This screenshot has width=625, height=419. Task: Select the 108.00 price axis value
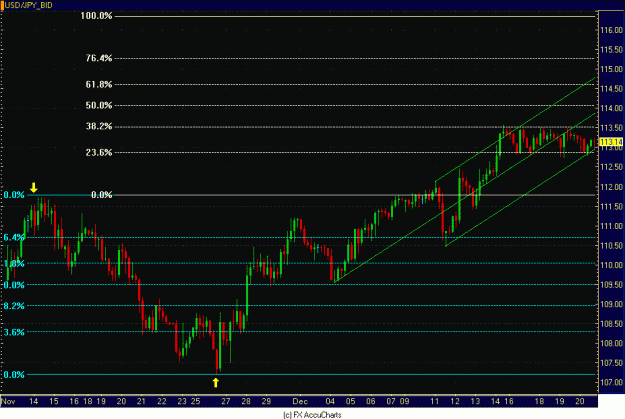click(x=611, y=343)
